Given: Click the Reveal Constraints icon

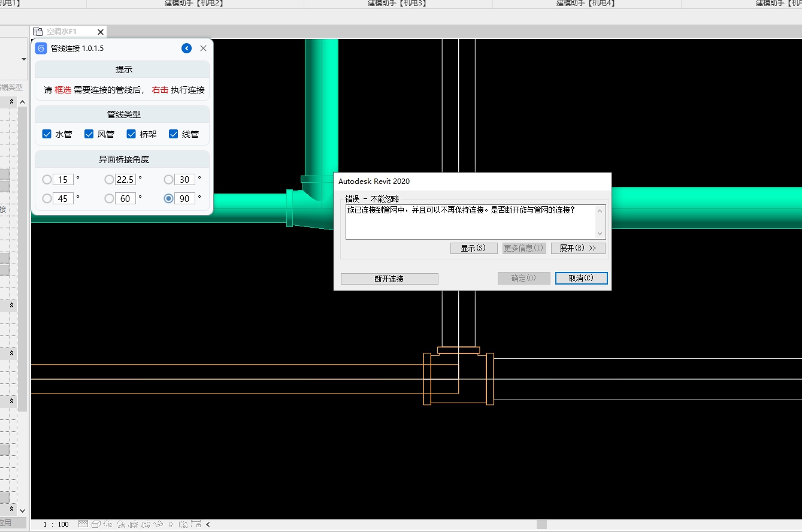Looking at the screenshot, I should point(195,524).
